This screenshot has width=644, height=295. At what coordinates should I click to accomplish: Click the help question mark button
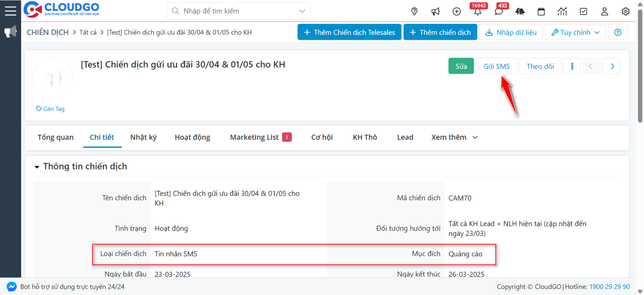617,32
